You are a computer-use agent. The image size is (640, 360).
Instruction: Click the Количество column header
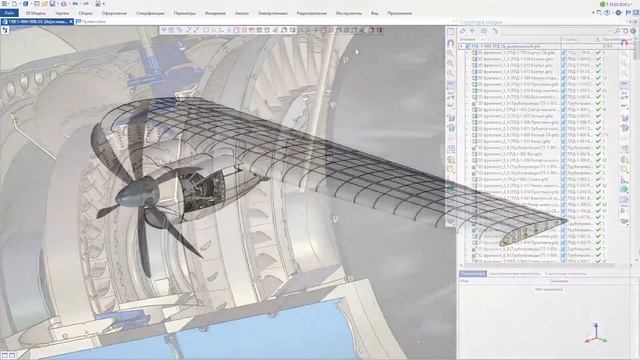click(x=617, y=39)
